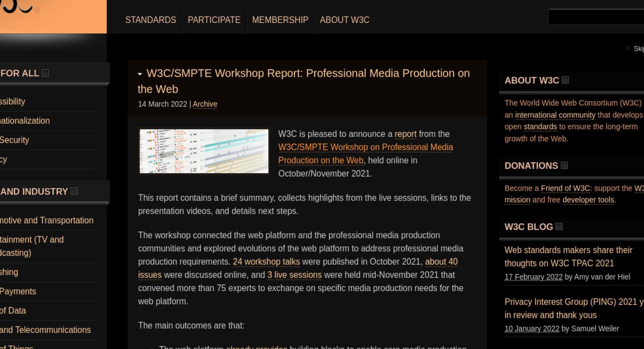Collapse the AND INDUSTRY section icon
Image resolution: width=644 pixels, height=349 pixels.
coord(74,191)
